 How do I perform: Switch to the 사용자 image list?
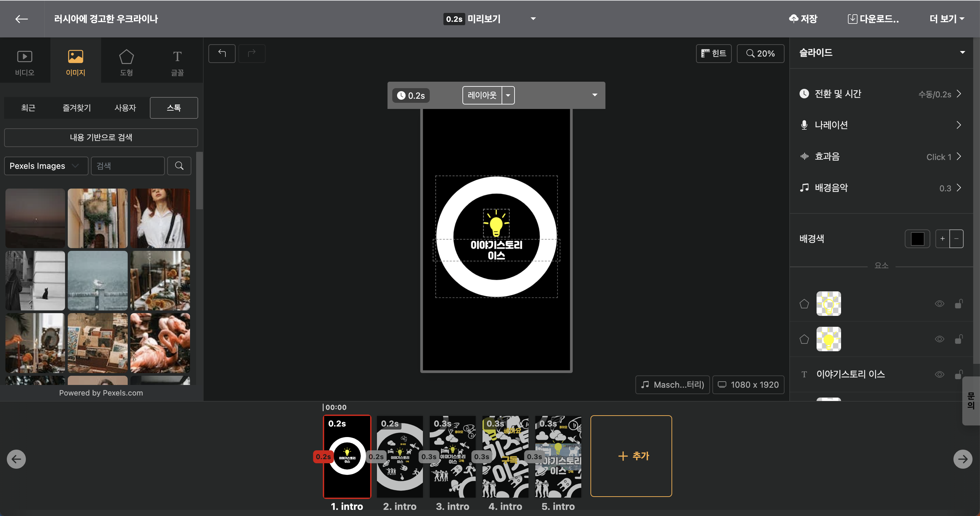125,108
